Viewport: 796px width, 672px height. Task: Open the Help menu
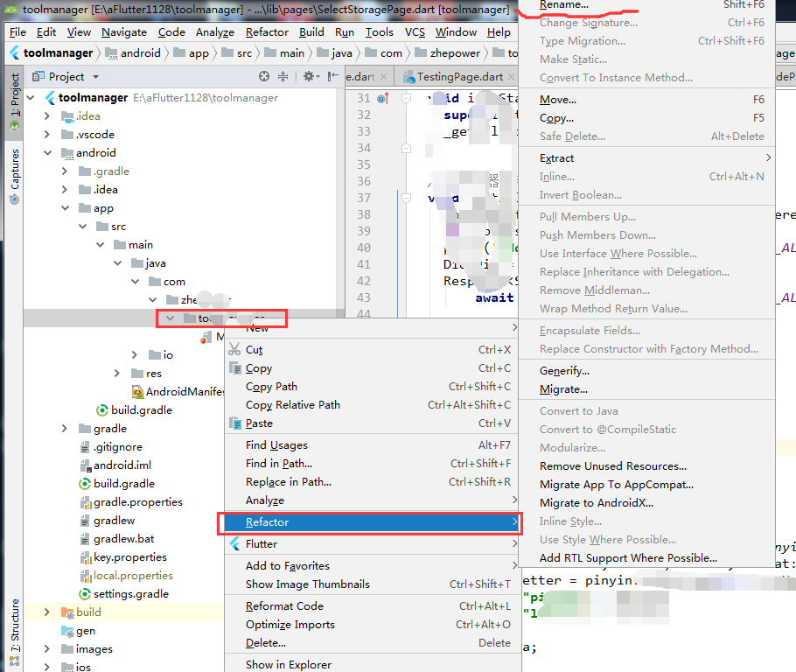coord(499,32)
